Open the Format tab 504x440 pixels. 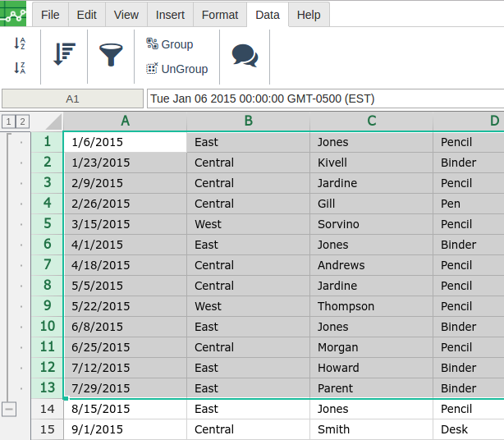pos(220,15)
